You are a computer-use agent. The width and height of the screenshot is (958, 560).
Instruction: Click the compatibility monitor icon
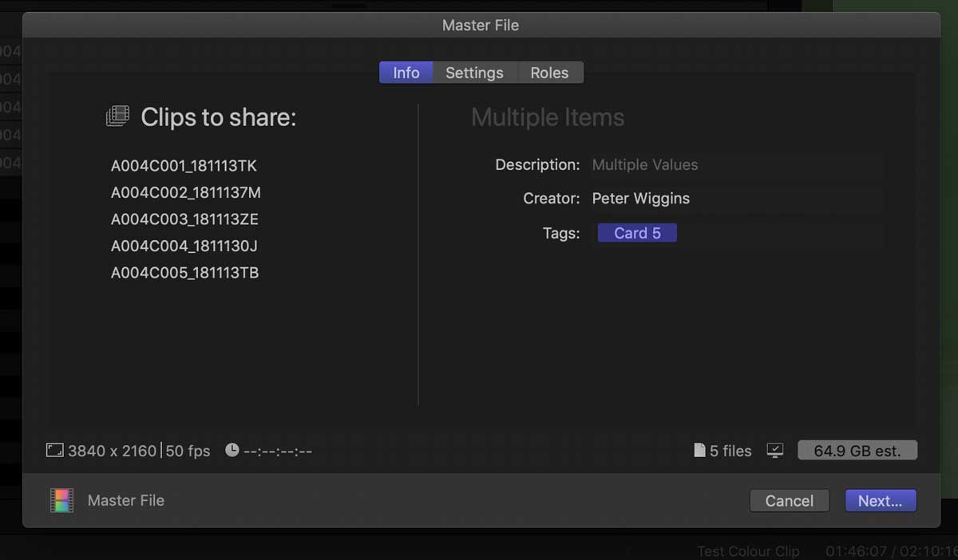coord(774,451)
